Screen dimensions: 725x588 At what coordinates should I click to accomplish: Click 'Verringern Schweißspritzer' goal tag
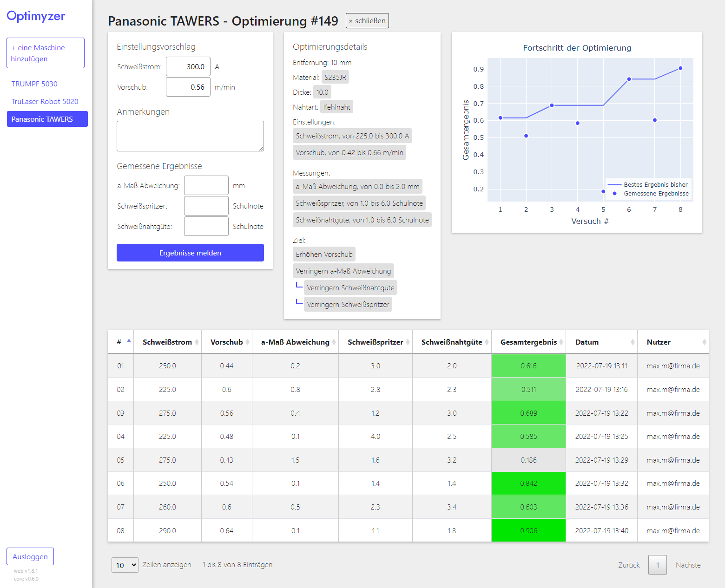point(348,304)
